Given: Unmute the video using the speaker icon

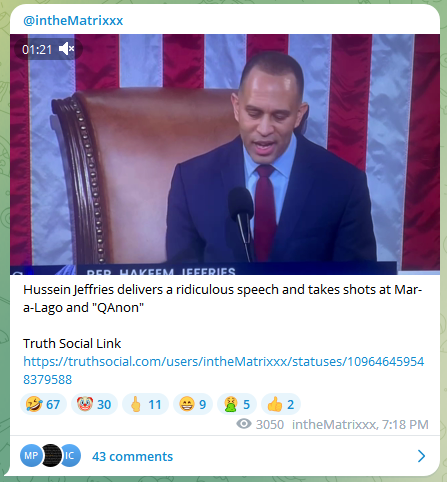Looking at the screenshot, I should click(66, 49).
